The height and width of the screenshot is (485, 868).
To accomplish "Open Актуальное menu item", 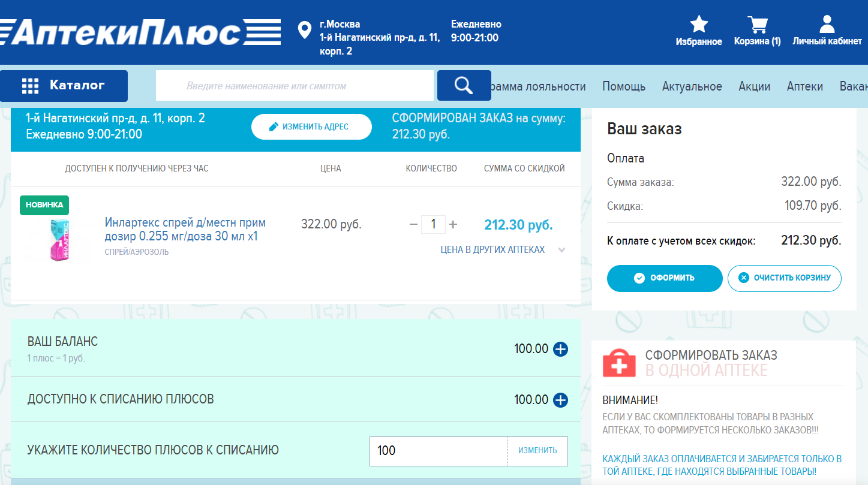I will click(692, 86).
